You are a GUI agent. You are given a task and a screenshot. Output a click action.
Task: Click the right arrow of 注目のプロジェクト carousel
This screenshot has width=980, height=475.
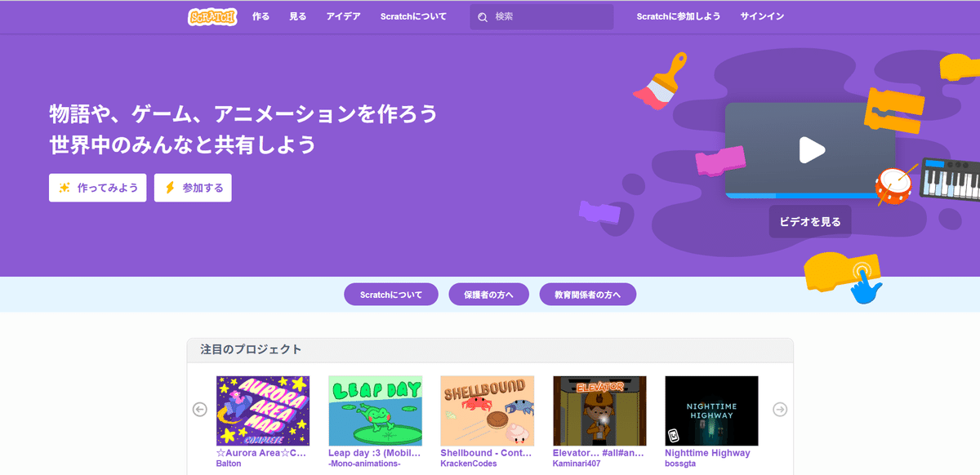click(x=780, y=409)
